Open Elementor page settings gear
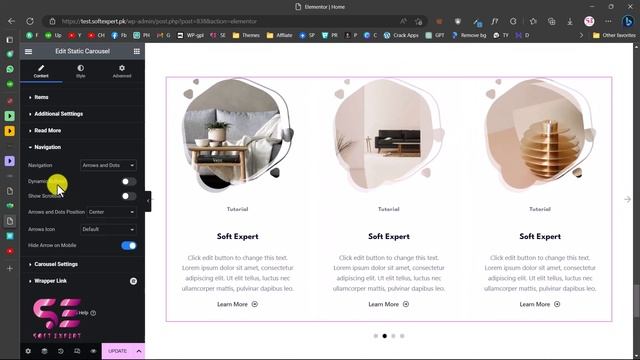The height and width of the screenshot is (360, 640). (x=28, y=351)
